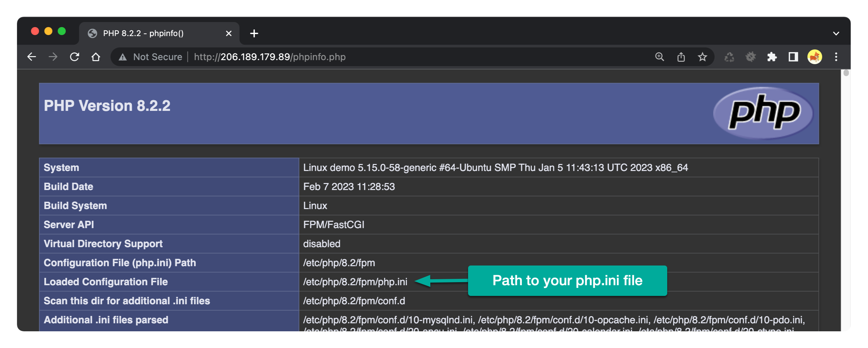
Task: Click the /etc/php/8.2/fpm/php.ini value
Action: pyautogui.click(x=355, y=282)
